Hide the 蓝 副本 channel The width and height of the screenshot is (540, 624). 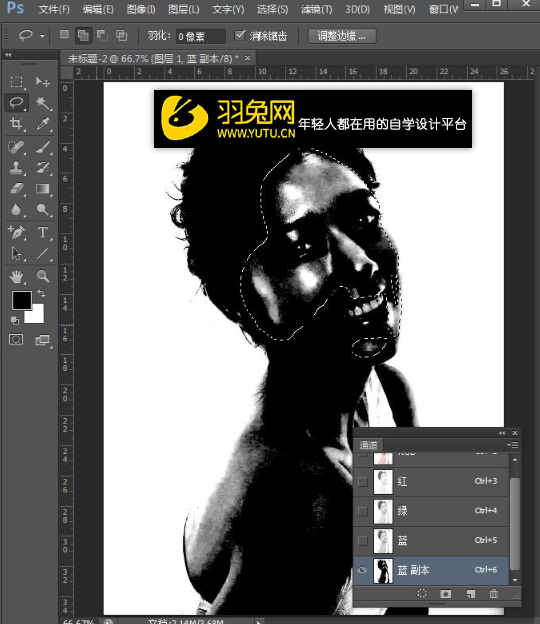pyautogui.click(x=362, y=570)
